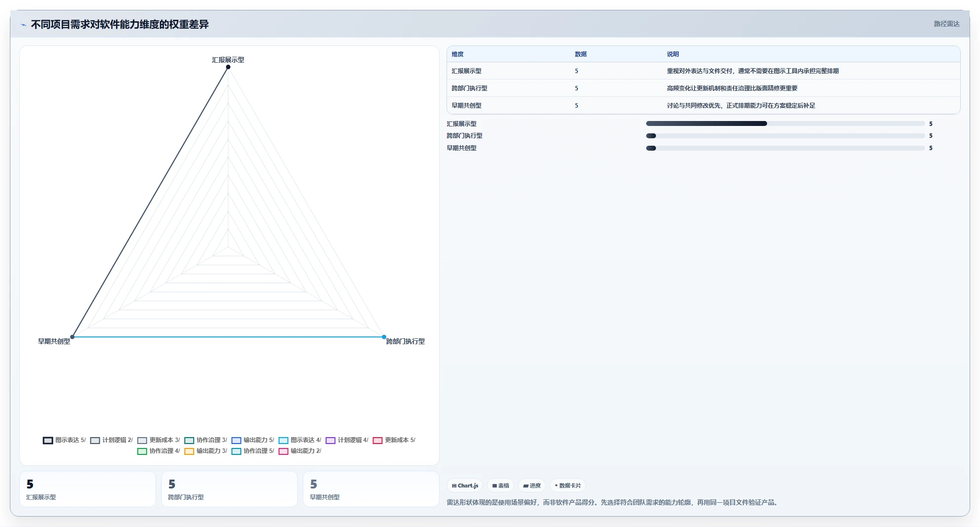Click the 路径雷达 label in header
Viewport: 980px width, 527px height.
pyautogui.click(x=946, y=24)
